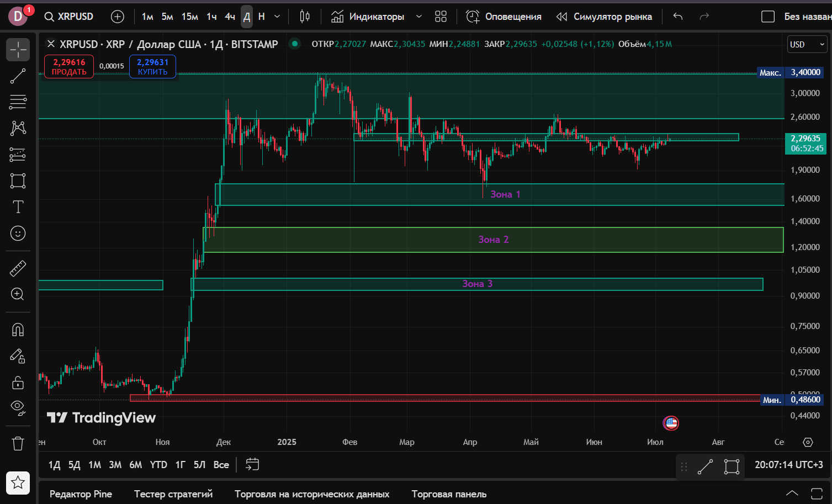
Task: Switch to the 15-minute timeframe
Action: point(190,17)
